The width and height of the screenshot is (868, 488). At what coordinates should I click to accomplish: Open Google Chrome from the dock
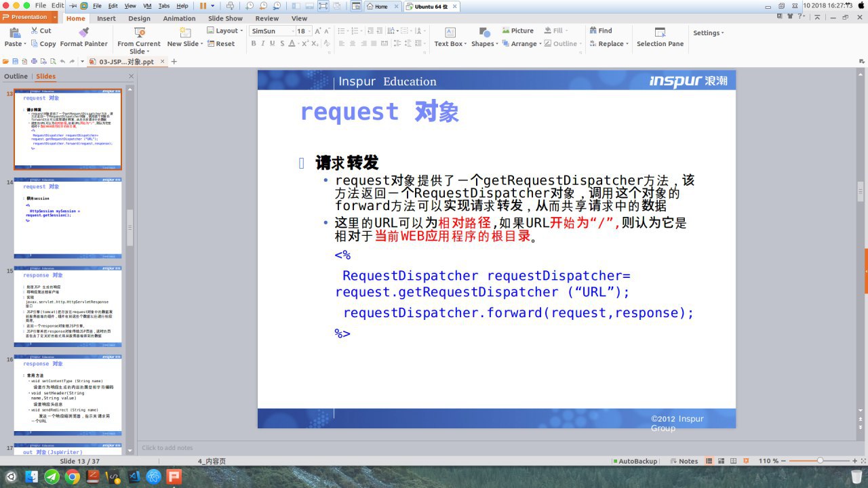[72, 477]
